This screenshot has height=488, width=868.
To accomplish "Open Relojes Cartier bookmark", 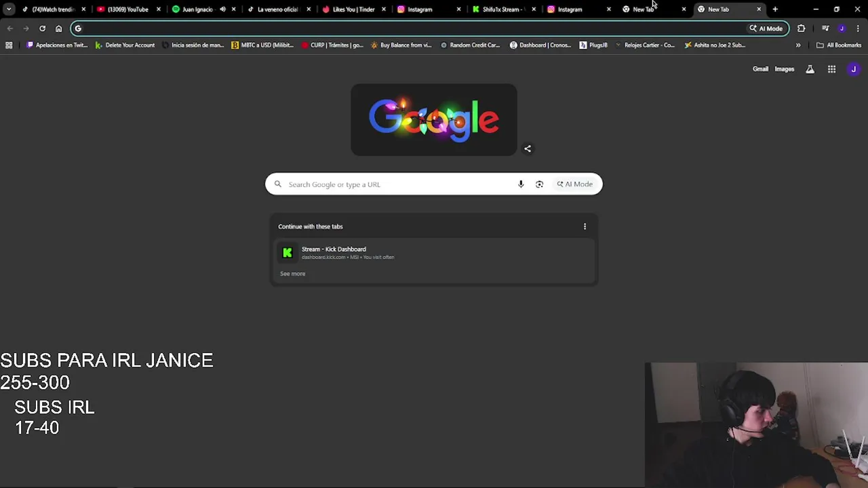I will click(644, 45).
